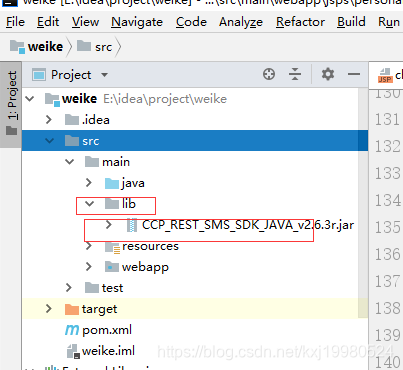Image resolution: width=403 pixels, height=370 pixels.
Task: Click the weike.iml module file icon
Action: click(73, 352)
